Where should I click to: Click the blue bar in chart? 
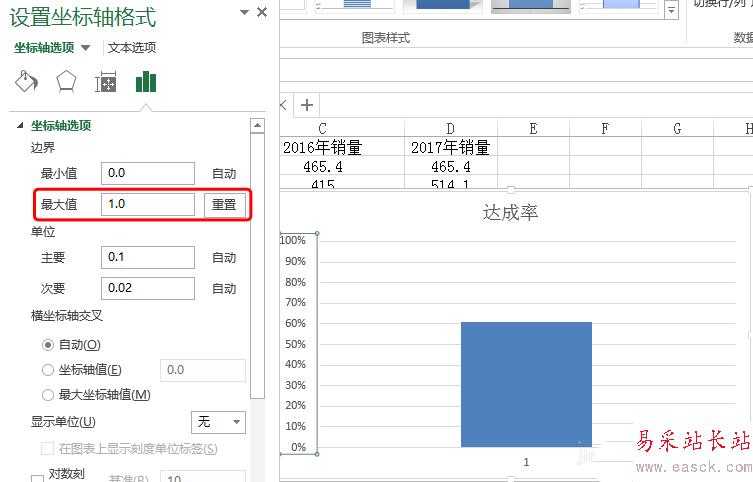click(x=526, y=385)
